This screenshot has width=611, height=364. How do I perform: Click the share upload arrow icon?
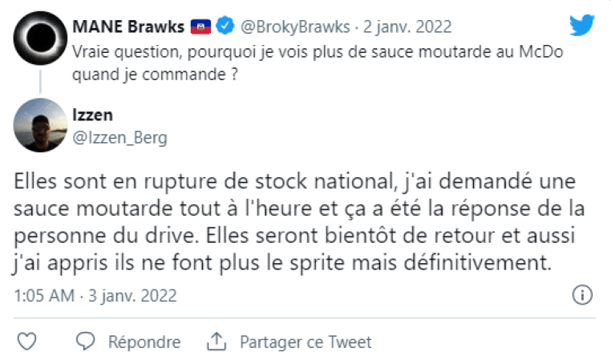215,342
